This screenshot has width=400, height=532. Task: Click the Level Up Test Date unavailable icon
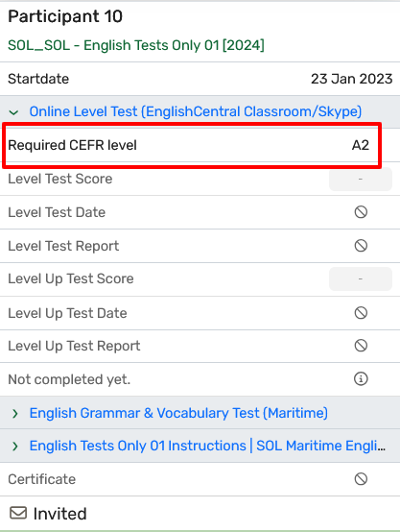(361, 313)
